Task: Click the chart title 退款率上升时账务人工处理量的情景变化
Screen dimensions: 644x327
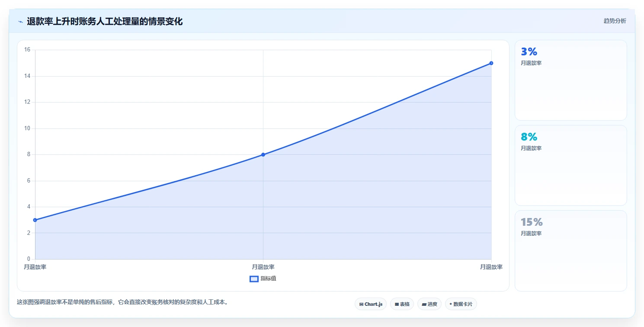Action: [105, 21]
